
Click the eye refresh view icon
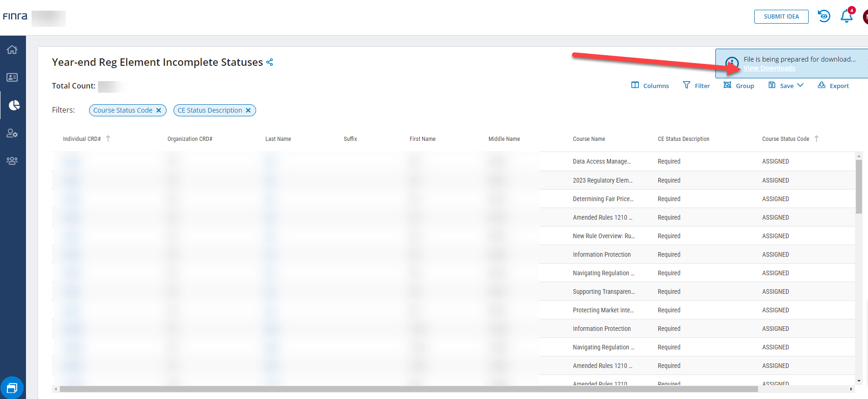tap(824, 16)
